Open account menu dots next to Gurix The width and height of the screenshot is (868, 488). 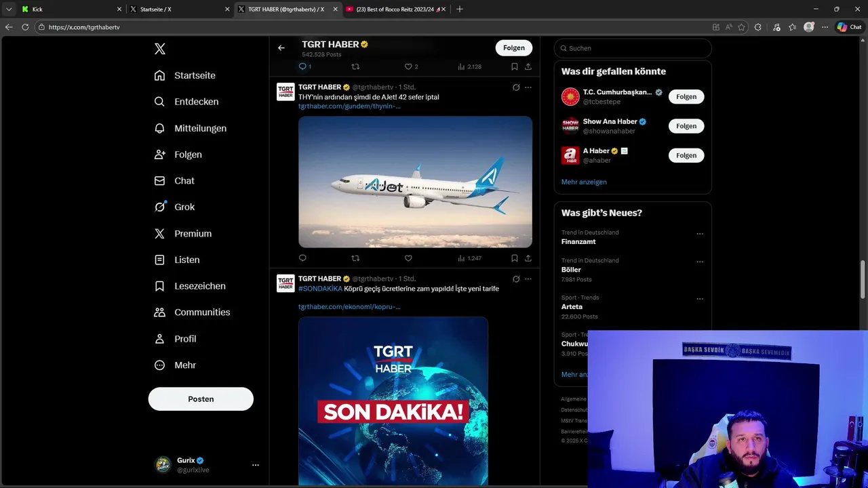point(256,465)
